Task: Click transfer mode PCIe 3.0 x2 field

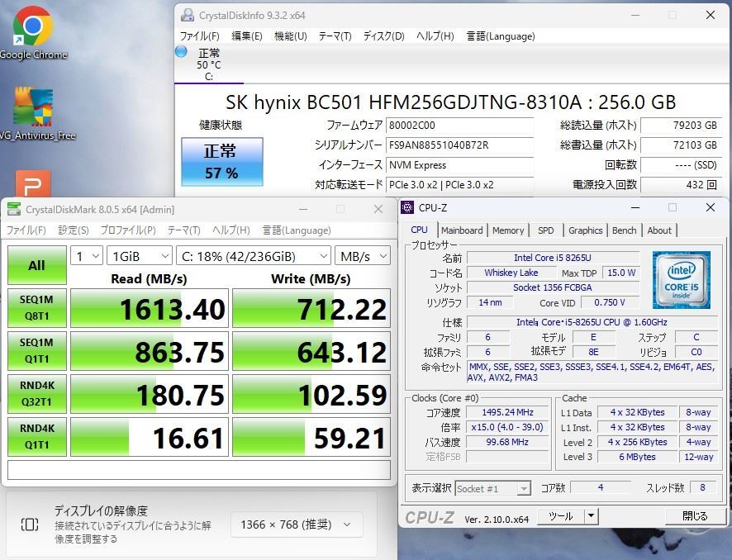Action: click(x=459, y=185)
